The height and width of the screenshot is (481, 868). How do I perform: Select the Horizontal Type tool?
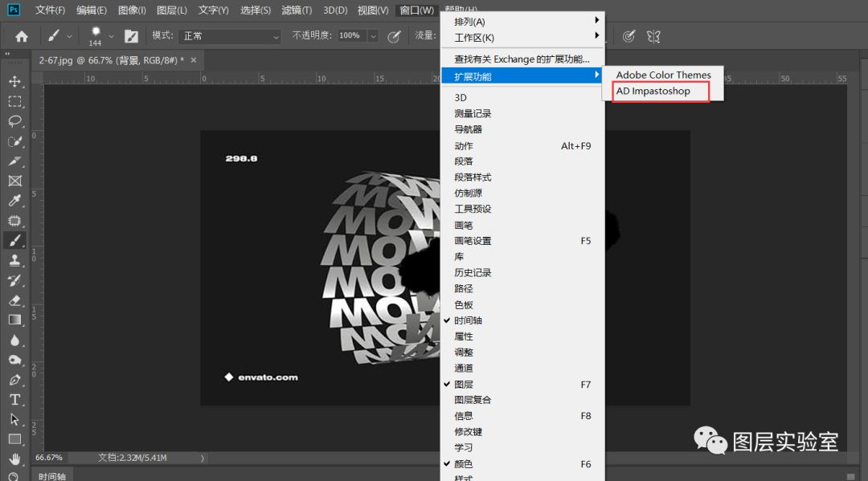click(x=15, y=400)
